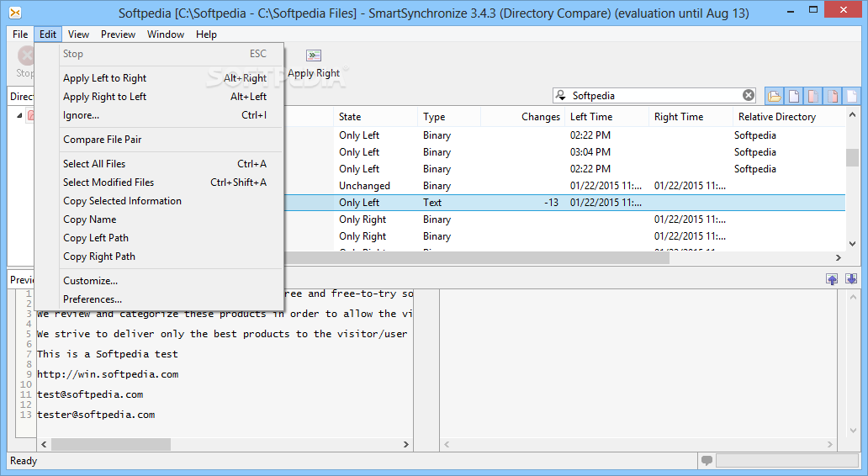Maximize the SmartSynchronize window
868x476 pixels.
[813, 9]
